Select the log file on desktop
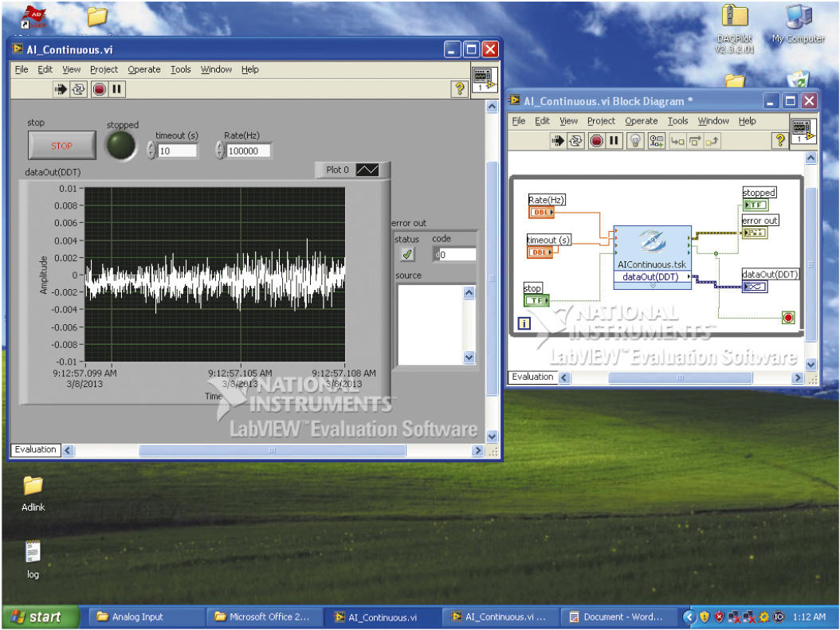Viewport: 840px width, 630px height. pyautogui.click(x=33, y=559)
